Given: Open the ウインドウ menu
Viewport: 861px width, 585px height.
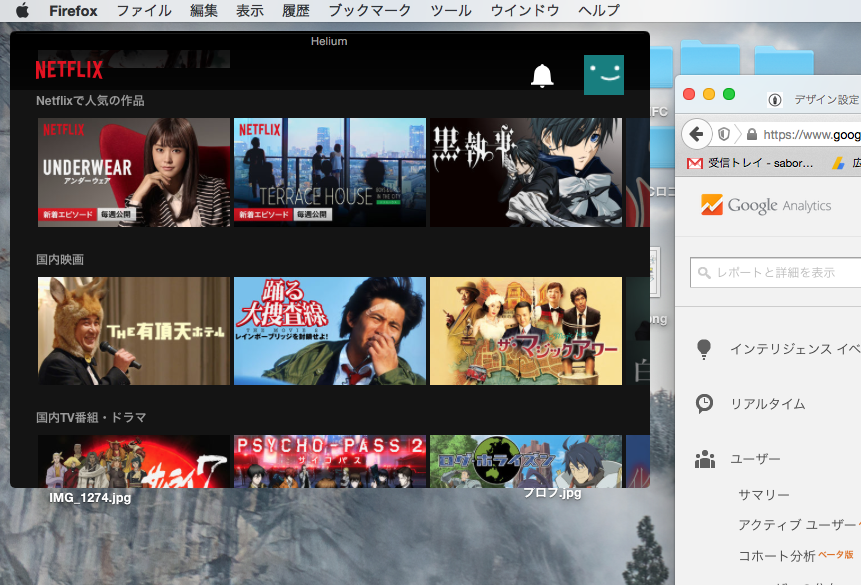Looking at the screenshot, I should [524, 10].
